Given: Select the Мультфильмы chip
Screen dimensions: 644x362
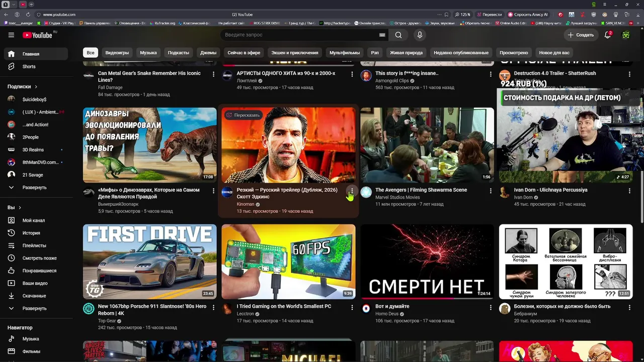Looking at the screenshot, I should 345,53.
